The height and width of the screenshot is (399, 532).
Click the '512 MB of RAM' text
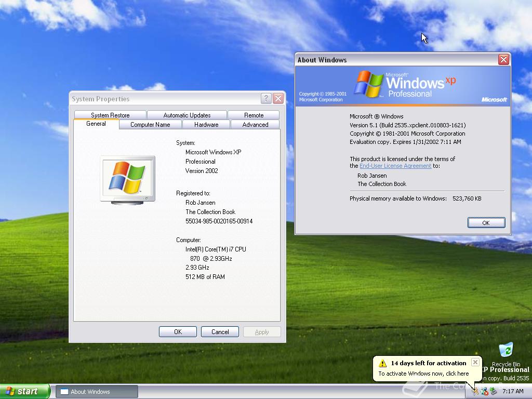pos(205,277)
